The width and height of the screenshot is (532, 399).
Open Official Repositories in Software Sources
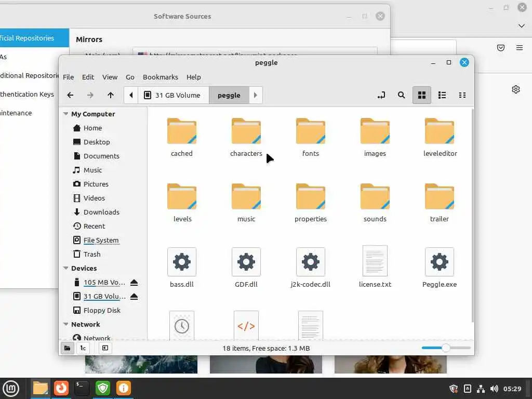click(34, 38)
